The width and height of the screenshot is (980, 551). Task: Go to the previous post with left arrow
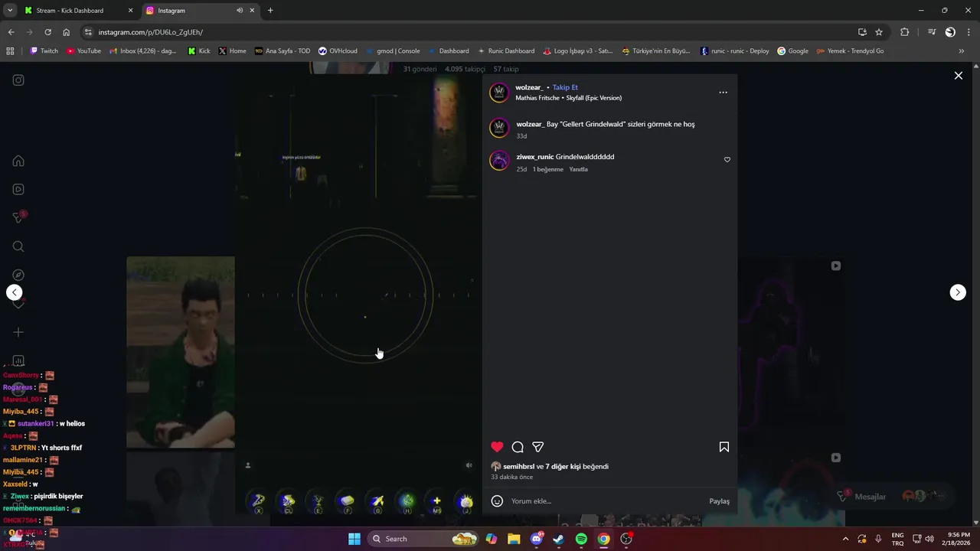pyautogui.click(x=14, y=292)
